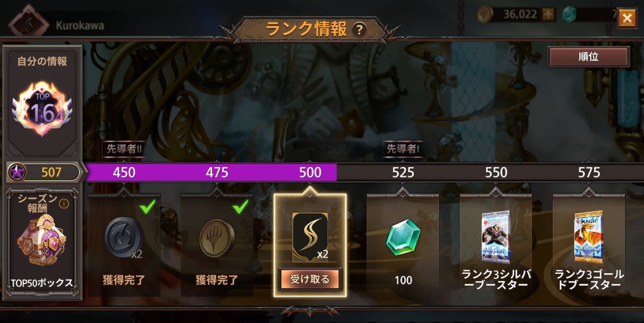Select the Rank 3 Silver Booster pack
The image size is (644, 323).
pyautogui.click(x=496, y=236)
